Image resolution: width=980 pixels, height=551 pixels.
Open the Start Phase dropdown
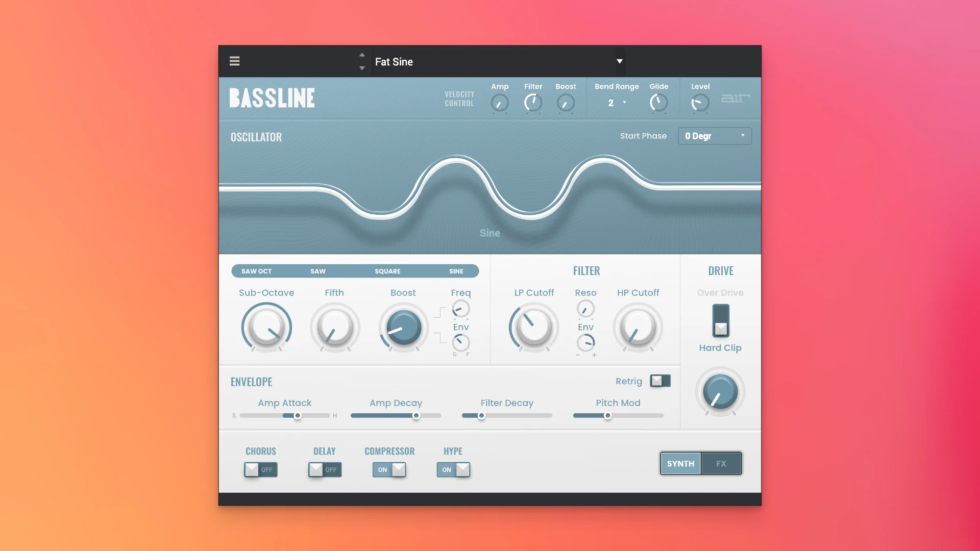pyautogui.click(x=714, y=136)
